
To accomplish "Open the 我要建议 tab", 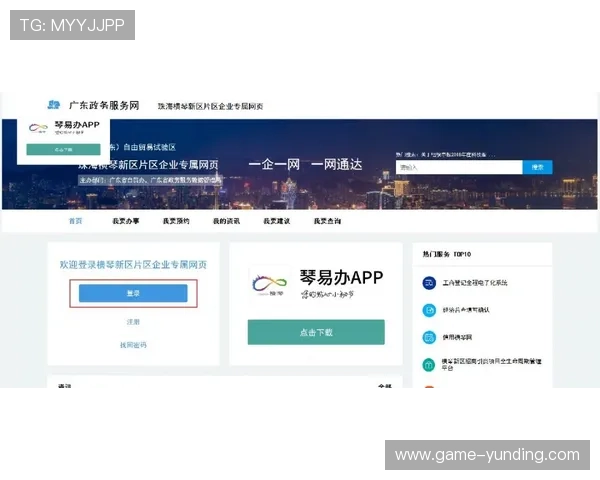I will [277, 221].
